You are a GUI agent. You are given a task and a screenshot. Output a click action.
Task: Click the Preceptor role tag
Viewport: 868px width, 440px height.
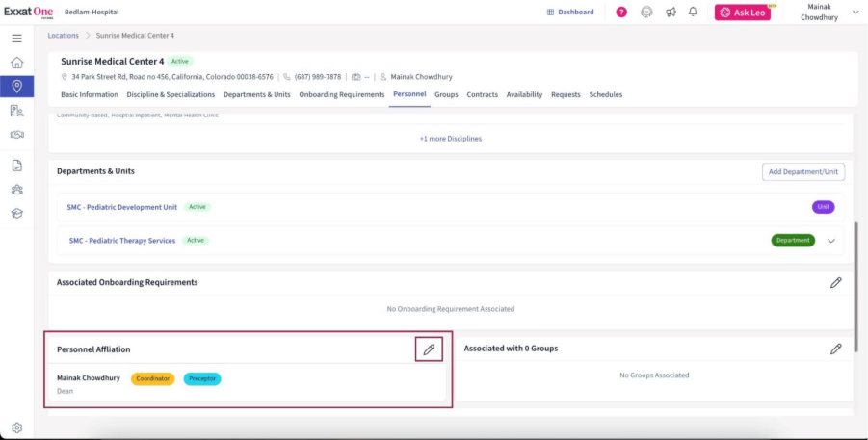point(202,379)
